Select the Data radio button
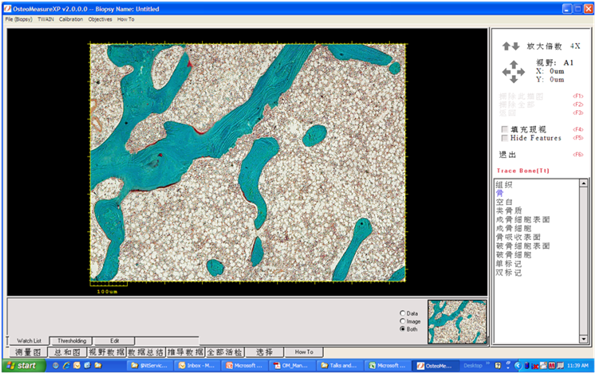Image resolution: width=596 pixels, height=374 pixels. tap(403, 313)
